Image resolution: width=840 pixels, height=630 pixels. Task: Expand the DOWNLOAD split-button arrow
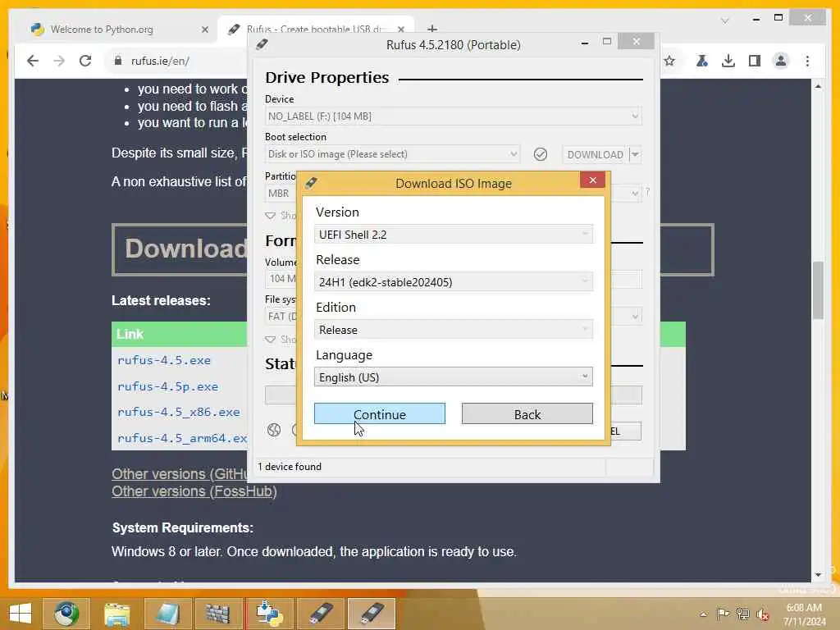[636, 154]
